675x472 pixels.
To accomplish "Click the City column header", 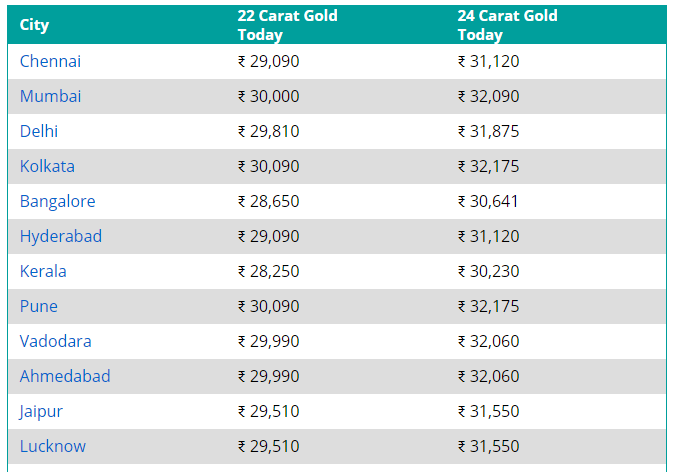I will (x=34, y=25).
